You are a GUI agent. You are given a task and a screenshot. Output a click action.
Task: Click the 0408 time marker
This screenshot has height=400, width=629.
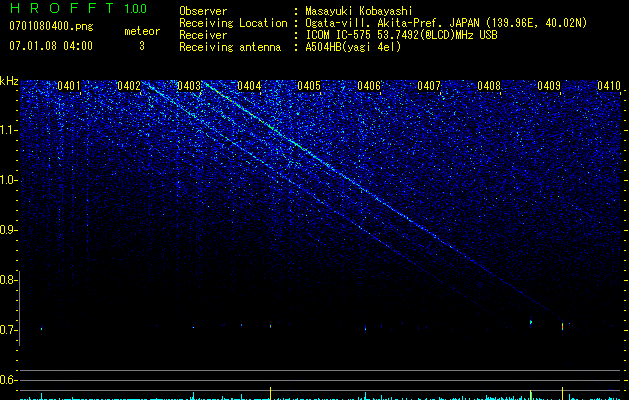click(489, 86)
